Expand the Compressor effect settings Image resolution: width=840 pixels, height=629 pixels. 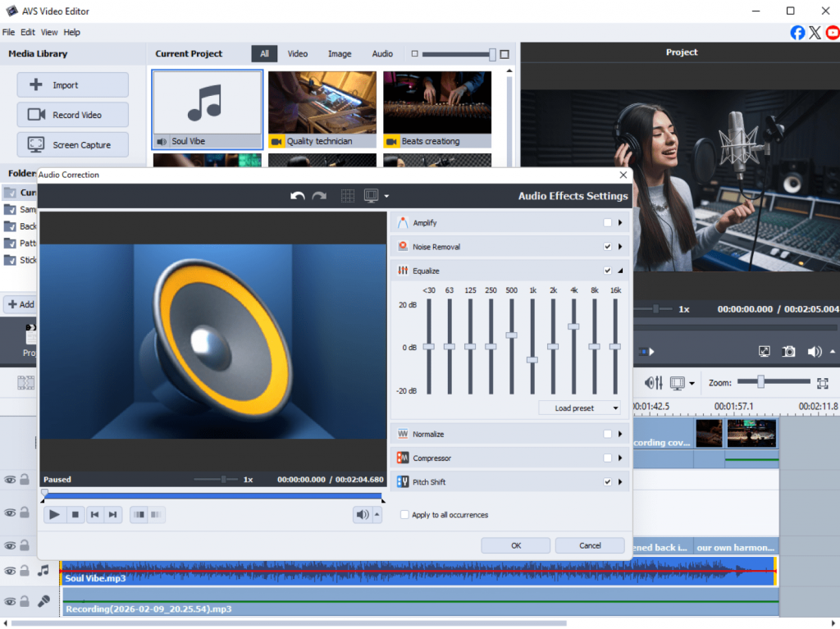[620, 458]
